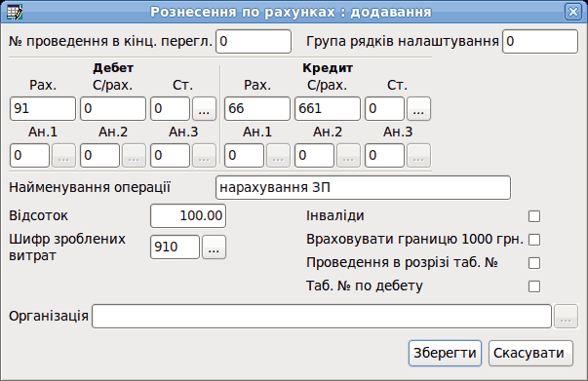Open browse button next to Шифр зроблених витрат
Image resolution: width=588 pixels, height=381 pixels.
coord(215,247)
